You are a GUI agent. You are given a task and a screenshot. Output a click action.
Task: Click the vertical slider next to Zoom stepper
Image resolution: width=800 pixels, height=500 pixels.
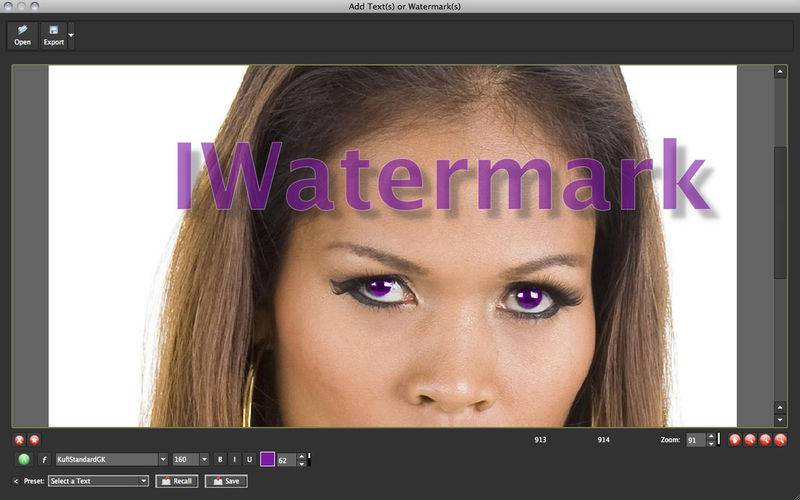tap(719, 439)
